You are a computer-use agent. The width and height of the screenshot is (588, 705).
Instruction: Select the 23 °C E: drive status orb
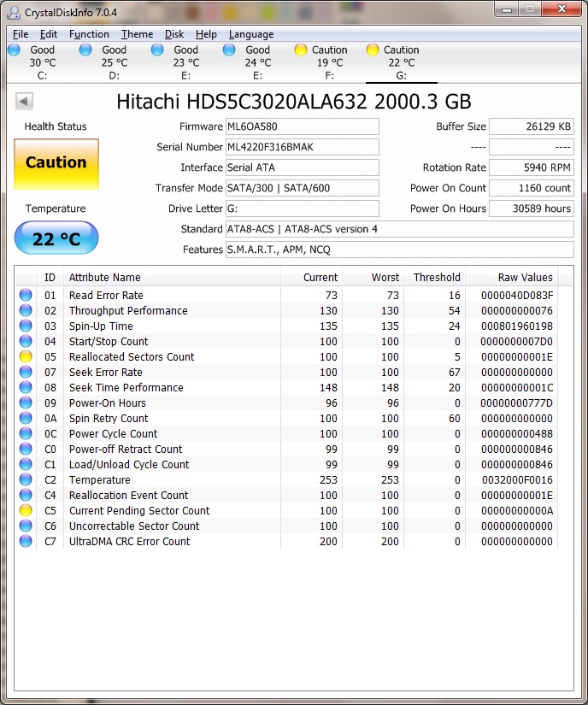coord(157,50)
